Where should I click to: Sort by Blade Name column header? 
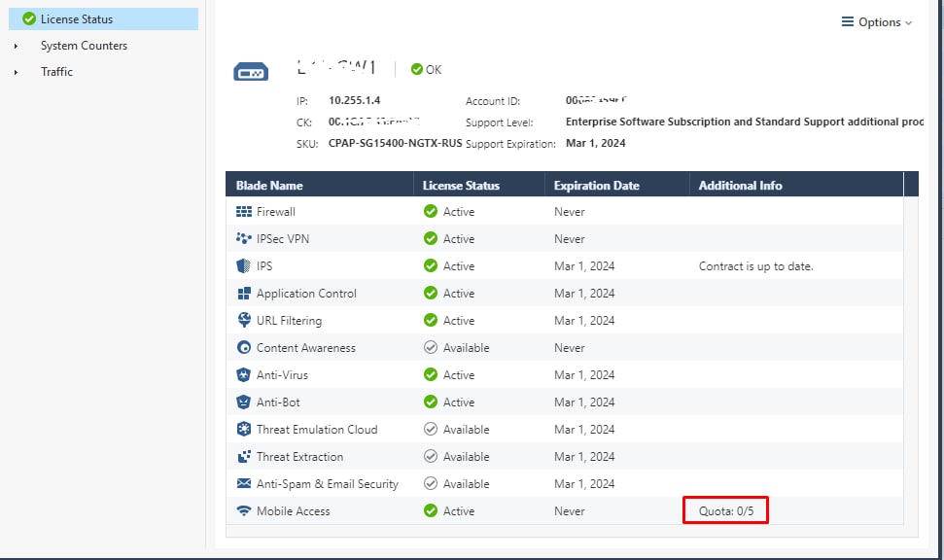pos(320,185)
